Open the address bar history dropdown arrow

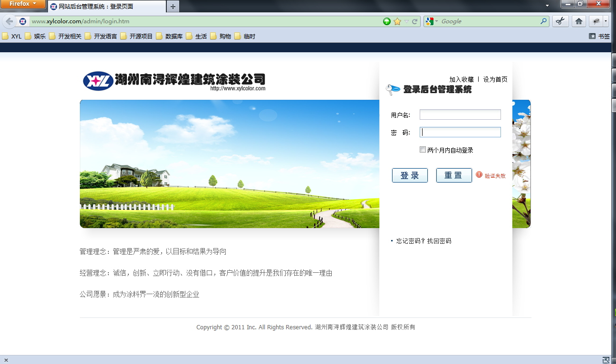click(x=406, y=21)
